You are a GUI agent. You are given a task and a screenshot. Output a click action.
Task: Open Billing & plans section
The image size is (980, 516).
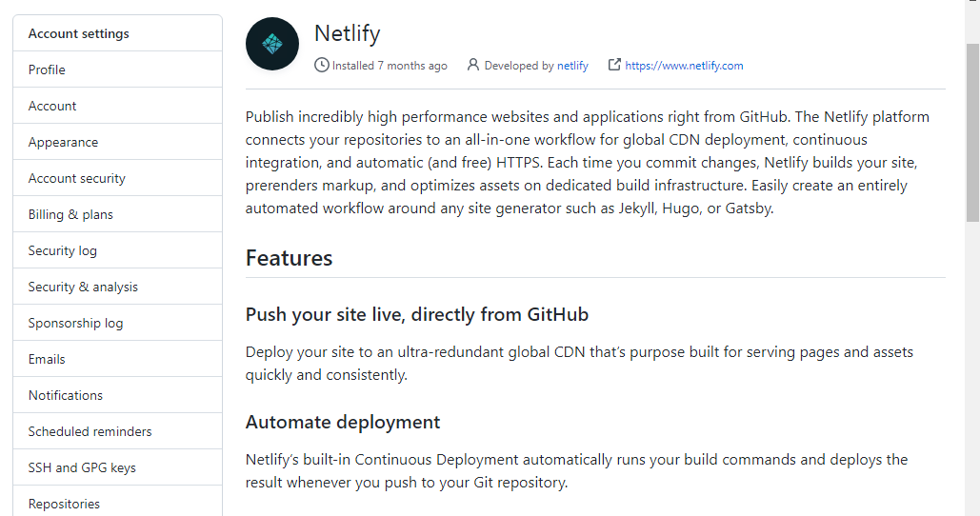point(117,214)
